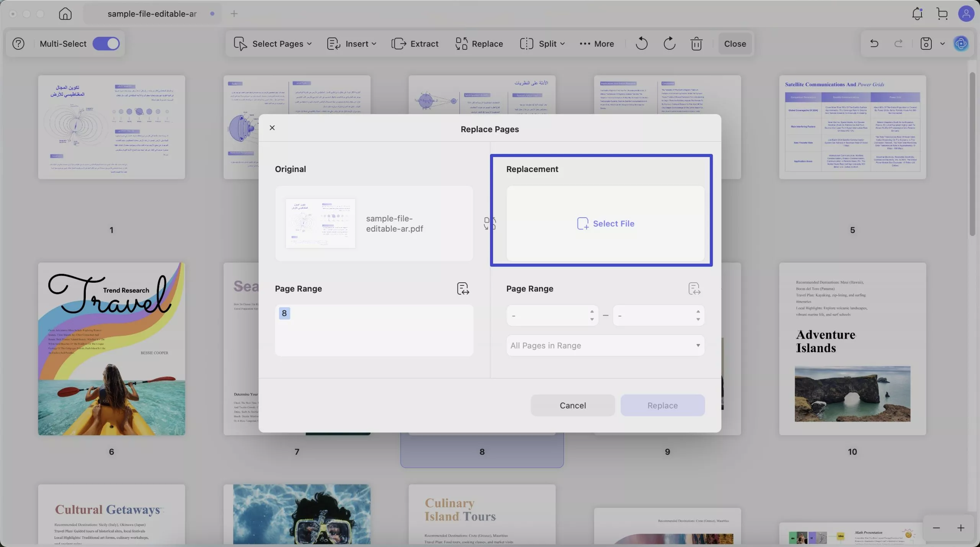
Task: Toggle the Multi-Select switch off
Action: pyautogui.click(x=106, y=44)
